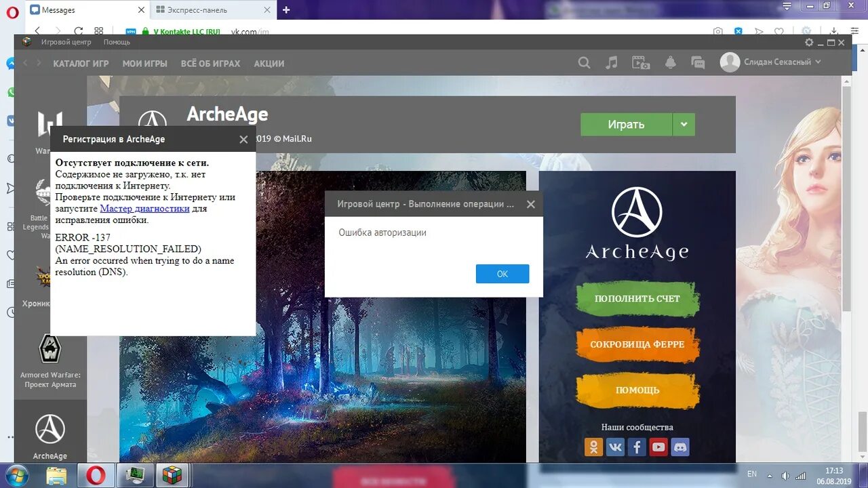868x488 pixels.
Task: Click the Opera ad blocker shield icon
Action: [738, 31]
